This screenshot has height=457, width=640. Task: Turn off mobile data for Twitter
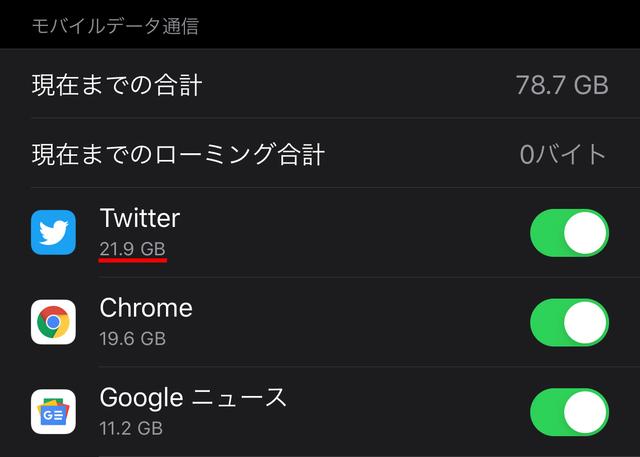tap(569, 233)
